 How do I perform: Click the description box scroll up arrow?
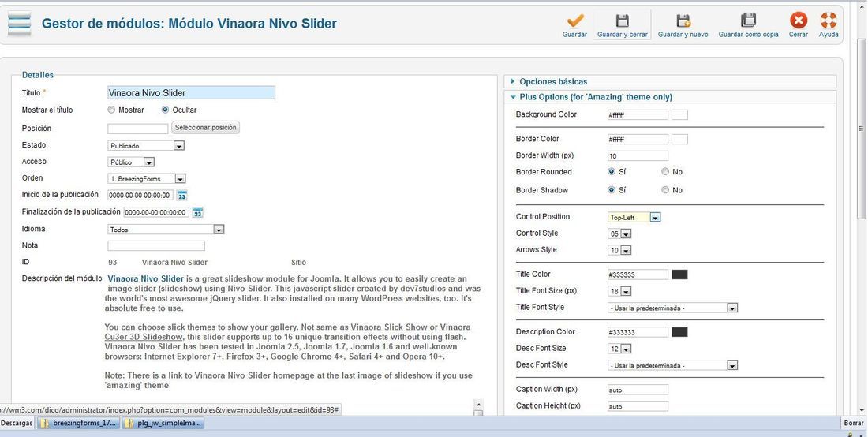pos(478,403)
